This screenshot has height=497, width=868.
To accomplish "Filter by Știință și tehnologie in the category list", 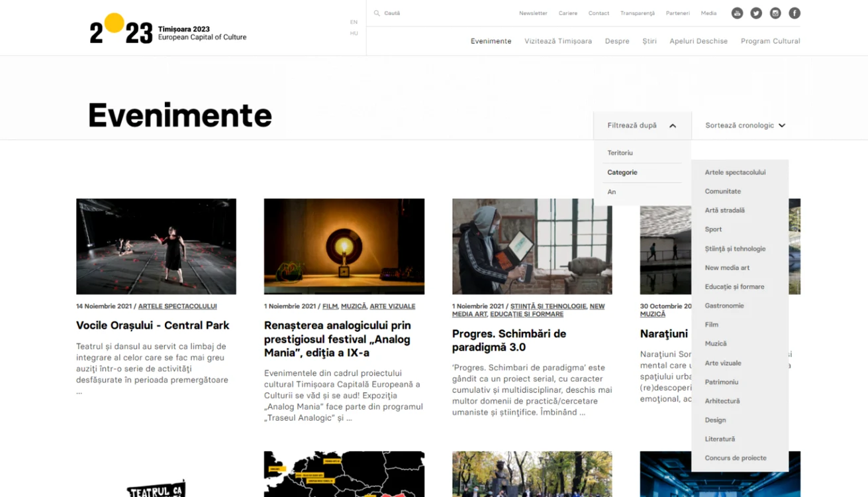I will point(735,249).
